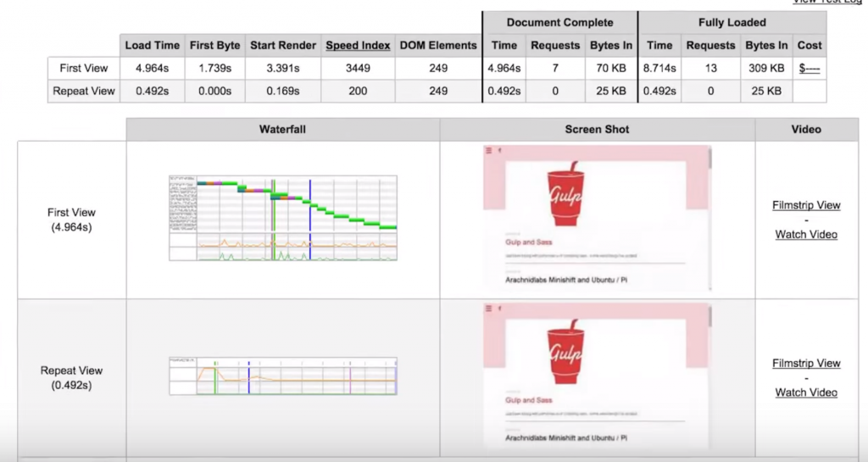Click 'Gulp and Sass' heading in First View screenshot

click(x=528, y=242)
